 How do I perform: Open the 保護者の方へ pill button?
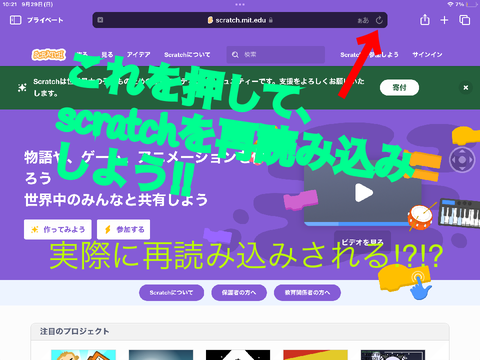239,293
